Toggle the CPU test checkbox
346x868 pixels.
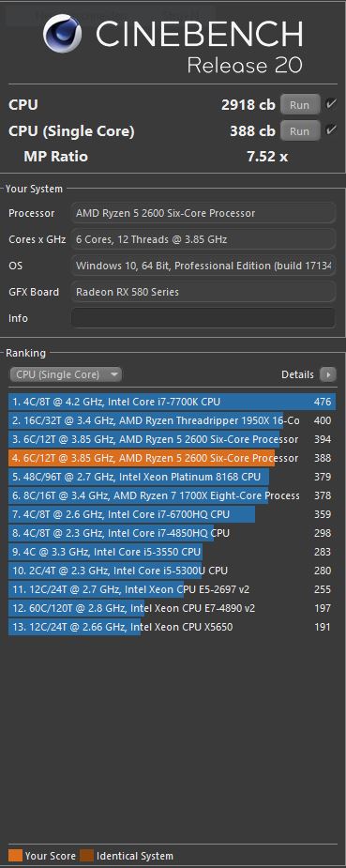(331, 104)
